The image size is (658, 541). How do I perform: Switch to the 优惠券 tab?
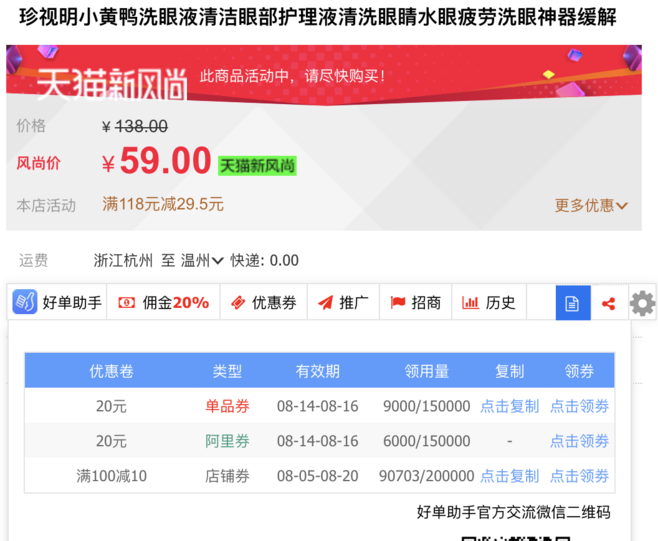tap(264, 303)
